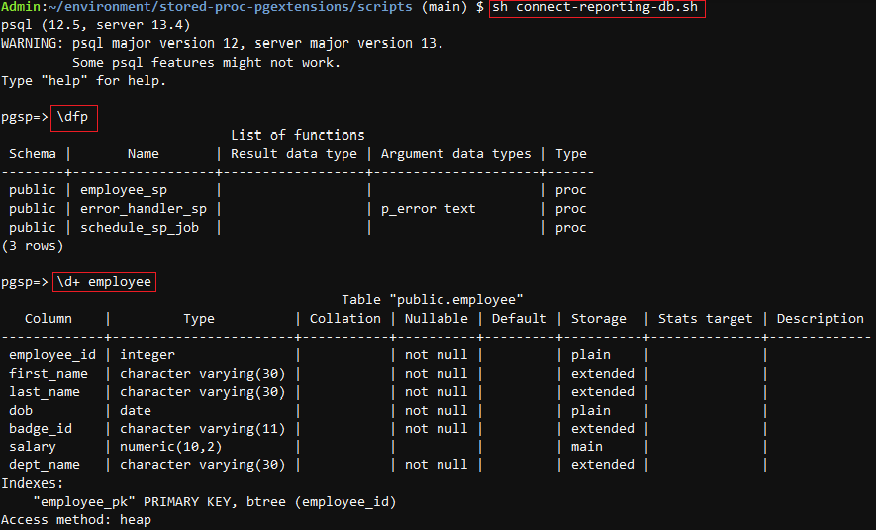This screenshot has width=883, height=530.
Task: Click the 'Result data type' column header
Action: coord(293,154)
